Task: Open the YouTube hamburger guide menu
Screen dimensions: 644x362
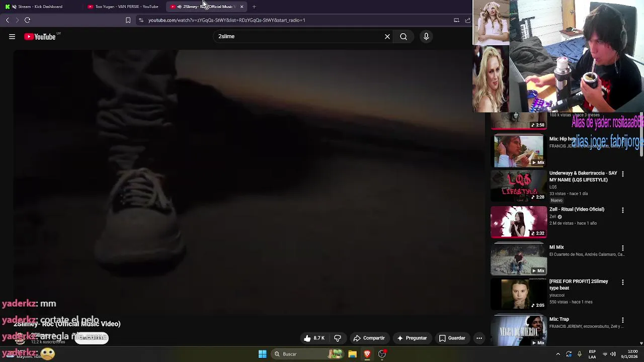Action: pyautogui.click(x=12, y=36)
